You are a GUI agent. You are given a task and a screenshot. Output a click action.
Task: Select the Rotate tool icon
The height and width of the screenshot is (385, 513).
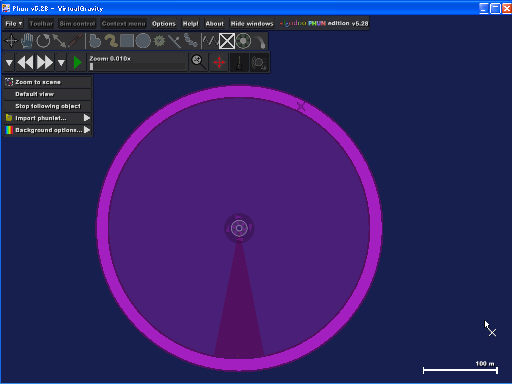point(43,41)
